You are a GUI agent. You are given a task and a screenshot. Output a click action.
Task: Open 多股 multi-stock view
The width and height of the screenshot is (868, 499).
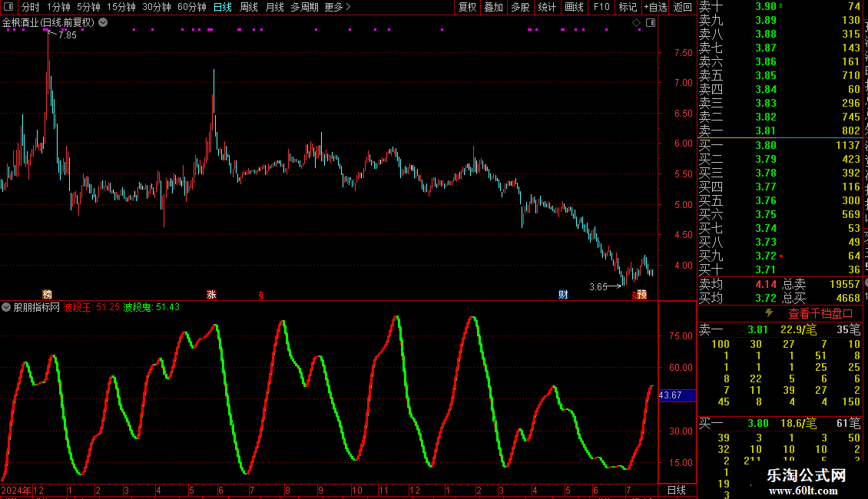pyautogui.click(x=520, y=7)
